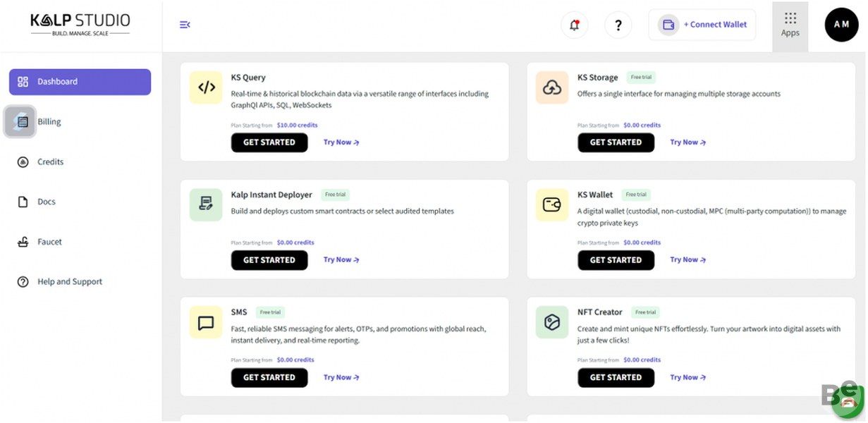Click Try Now link for SMS
Screen dimensions: 868x423
tap(341, 377)
